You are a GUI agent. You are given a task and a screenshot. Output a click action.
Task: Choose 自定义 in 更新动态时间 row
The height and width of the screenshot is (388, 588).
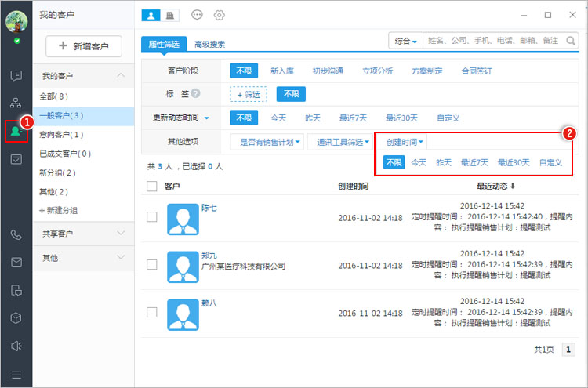pos(448,118)
